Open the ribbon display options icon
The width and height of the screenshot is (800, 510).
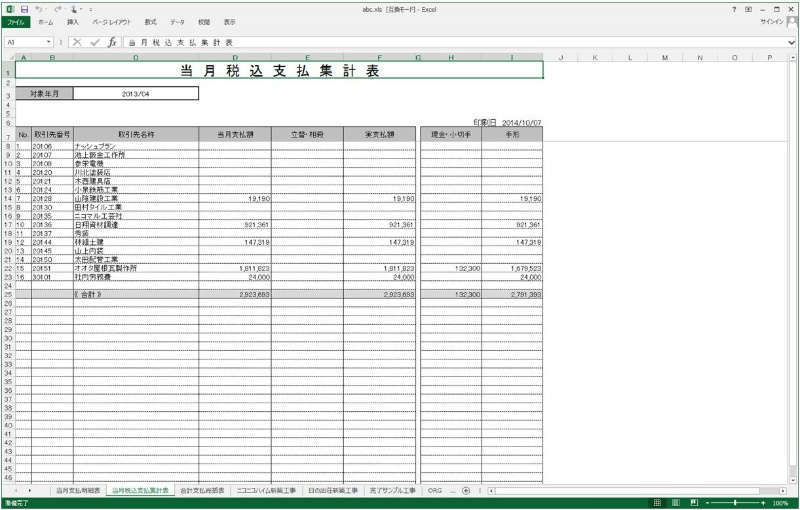click(748, 9)
